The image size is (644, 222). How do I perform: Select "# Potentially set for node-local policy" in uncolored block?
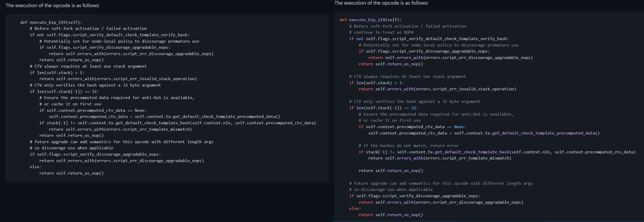tap(119, 41)
